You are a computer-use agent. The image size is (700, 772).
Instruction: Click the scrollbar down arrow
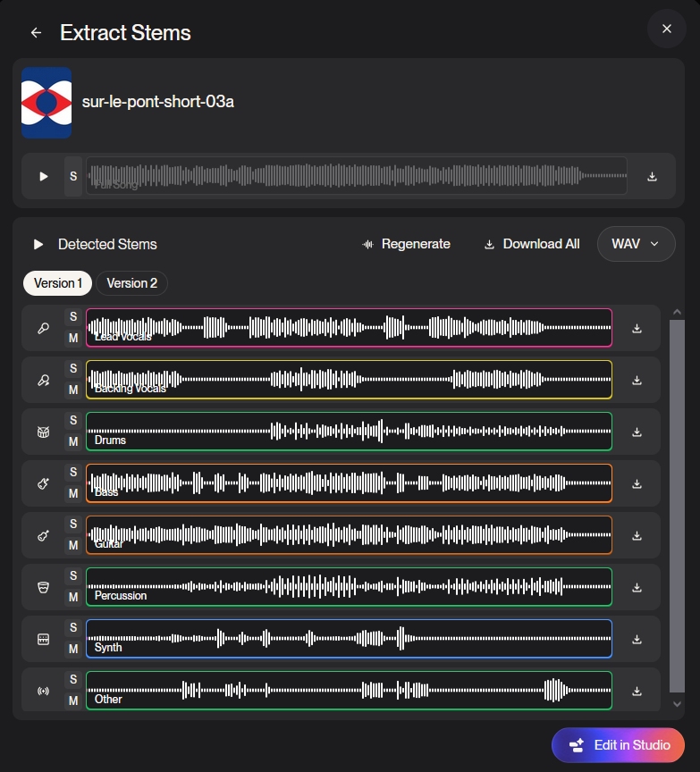(677, 704)
